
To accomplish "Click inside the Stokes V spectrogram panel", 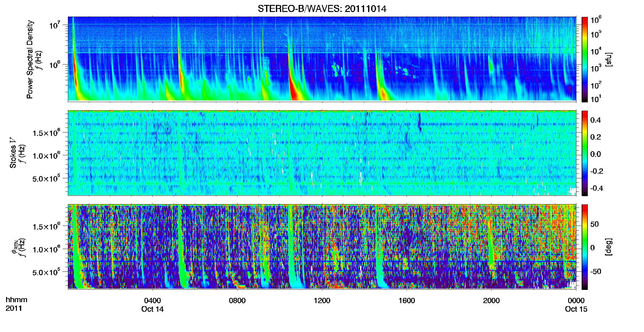I will tap(322, 153).
